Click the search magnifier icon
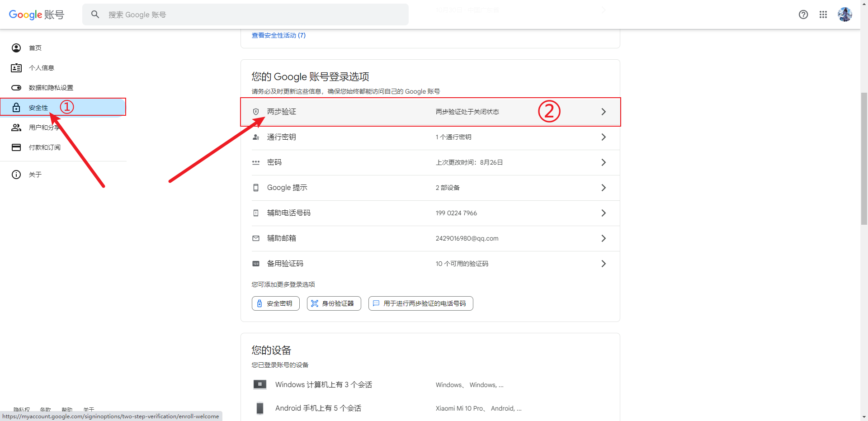 pyautogui.click(x=95, y=14)
